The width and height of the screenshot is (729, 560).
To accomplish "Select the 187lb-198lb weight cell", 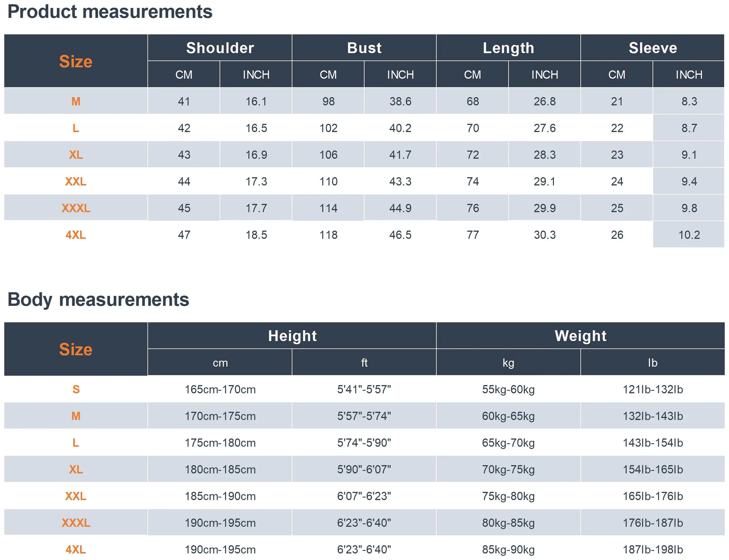I will click(653, 549).
